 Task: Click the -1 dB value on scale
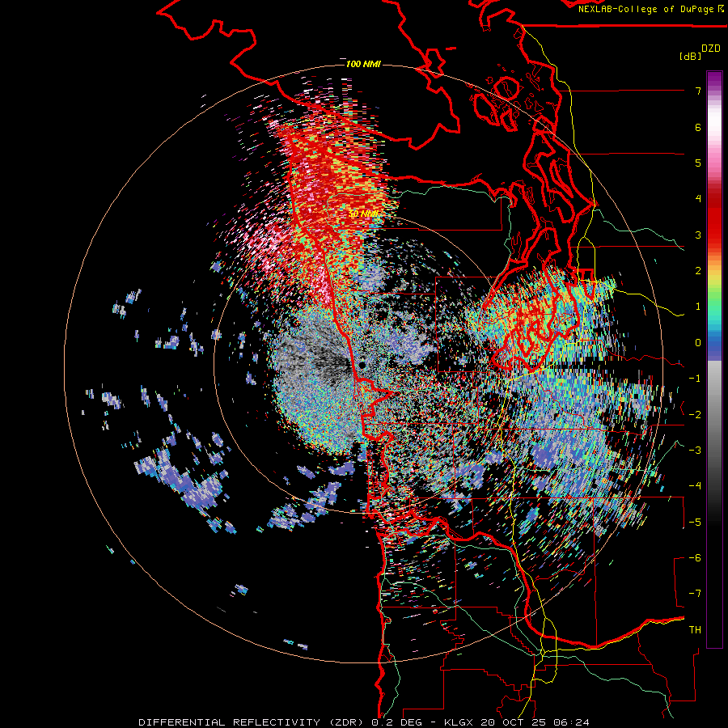pos(695,378)
